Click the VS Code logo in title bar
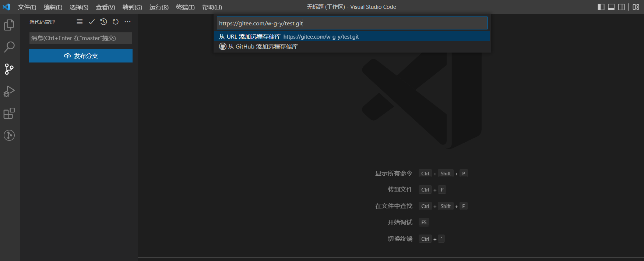644x261 pixels. pos(7,7)
